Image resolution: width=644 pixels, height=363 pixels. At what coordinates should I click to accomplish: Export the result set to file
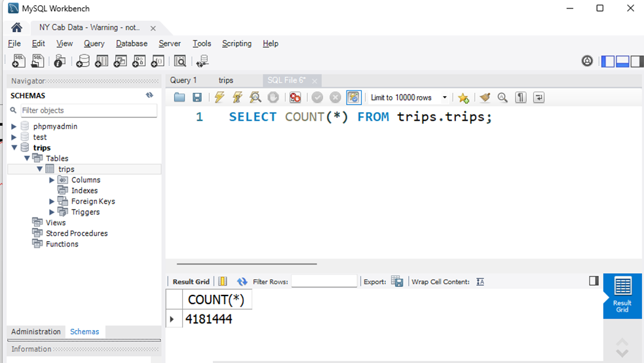[x=397, y=282]
